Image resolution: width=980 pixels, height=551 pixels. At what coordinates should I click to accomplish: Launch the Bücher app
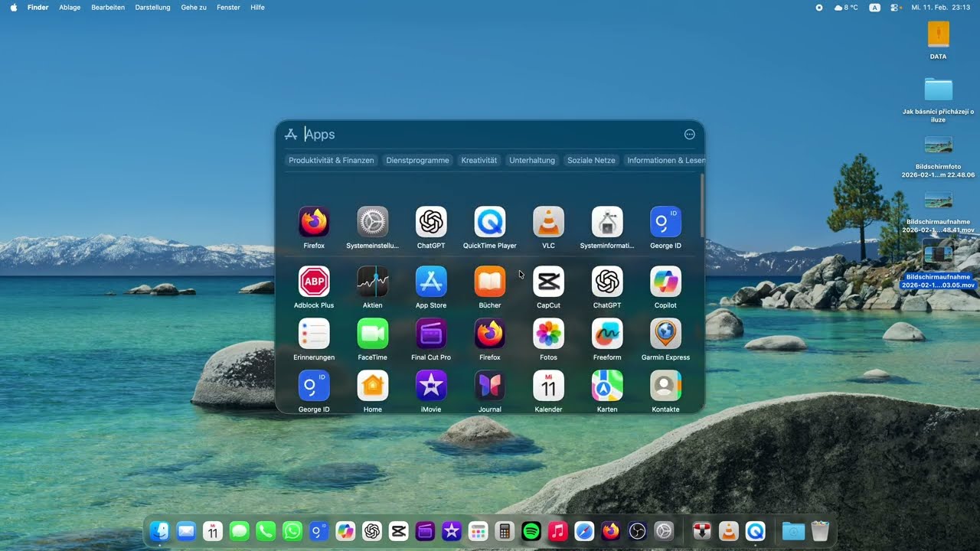pos(490,282)
